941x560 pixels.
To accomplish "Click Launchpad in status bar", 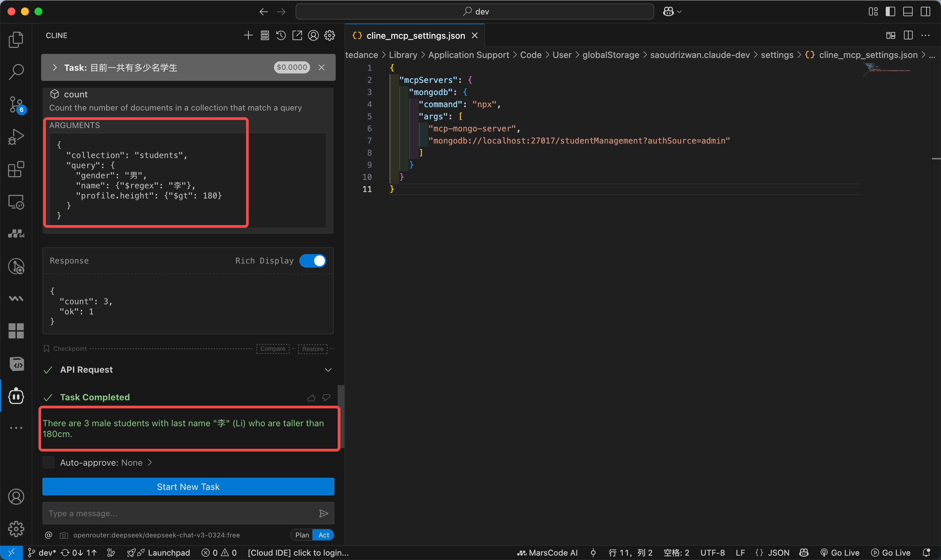I will point(158,553).
